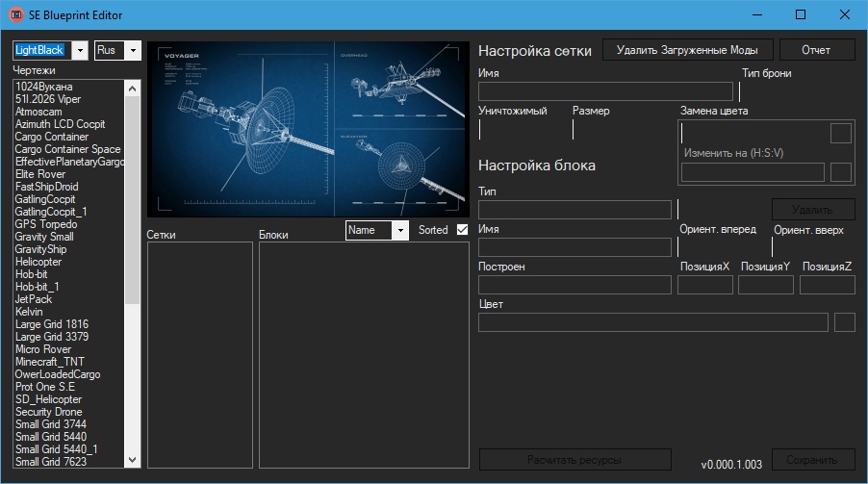Click the ПозицияX input field
This screenshot has height=484, width=868.
coord(705,285)
